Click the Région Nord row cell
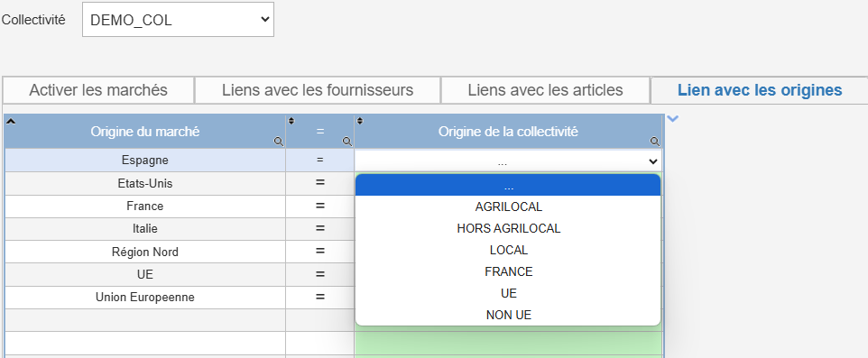Screen dimensions: 868x358 (x=145, y=252)
